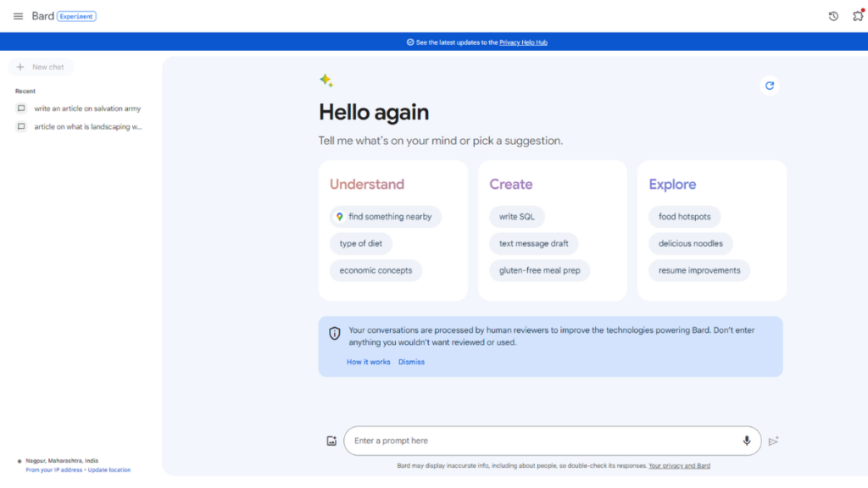The image size is (868, 488).
Task: Click the maps pin icon on nearby chip
Action: pyautogui.click(x=340, y=217)
